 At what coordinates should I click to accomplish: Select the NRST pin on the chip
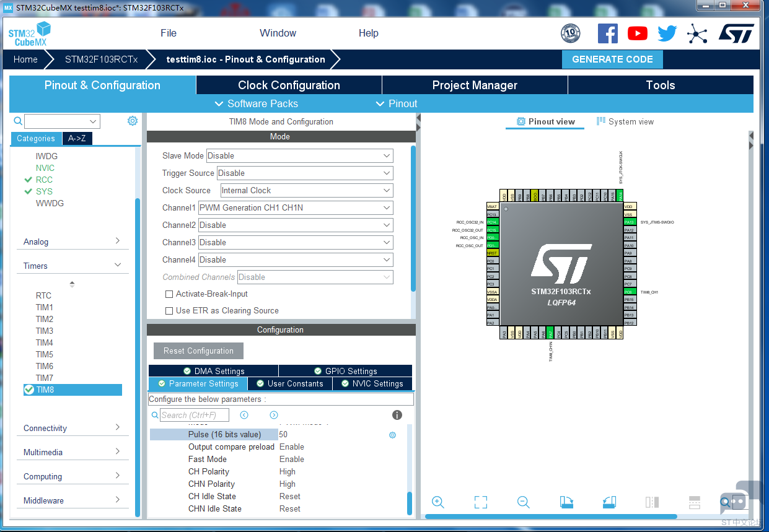click(492, 253)
